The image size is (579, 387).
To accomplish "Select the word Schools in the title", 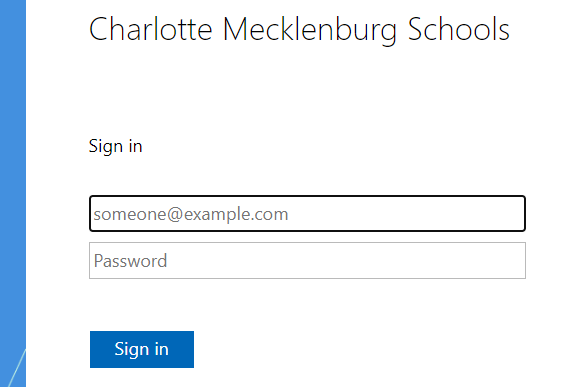I will pyautogui.click(x=459, y=29).
